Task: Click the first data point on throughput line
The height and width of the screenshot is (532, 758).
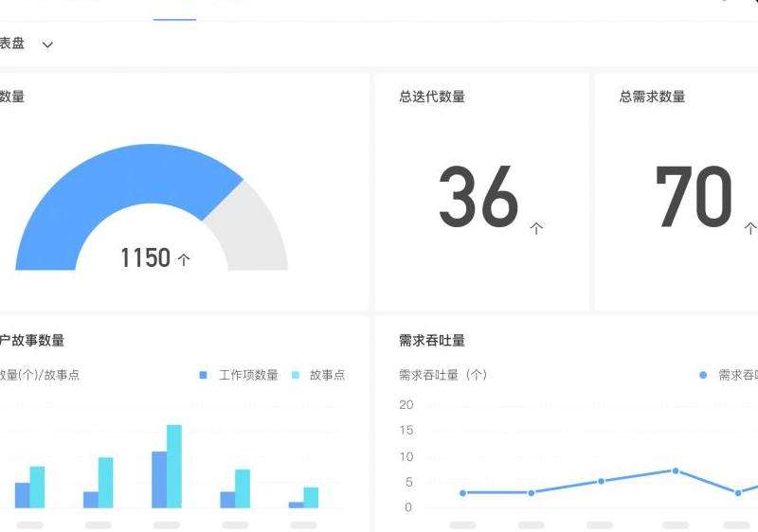Action: pyautogui.click(x=463, y=493)
